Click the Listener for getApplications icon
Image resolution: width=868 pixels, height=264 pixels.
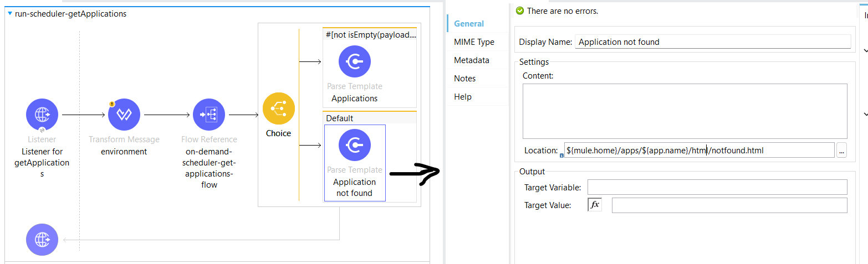(x=42, y=115)
